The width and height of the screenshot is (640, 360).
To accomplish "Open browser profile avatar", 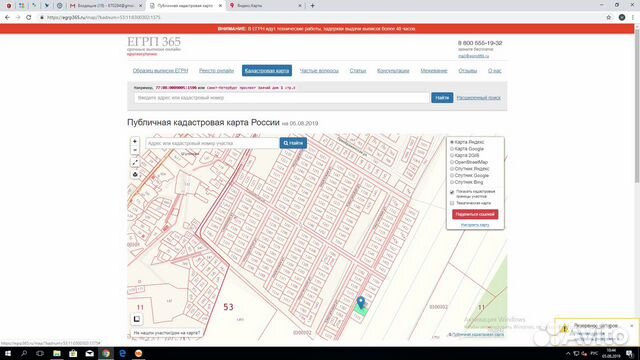I will pos(622,18).
